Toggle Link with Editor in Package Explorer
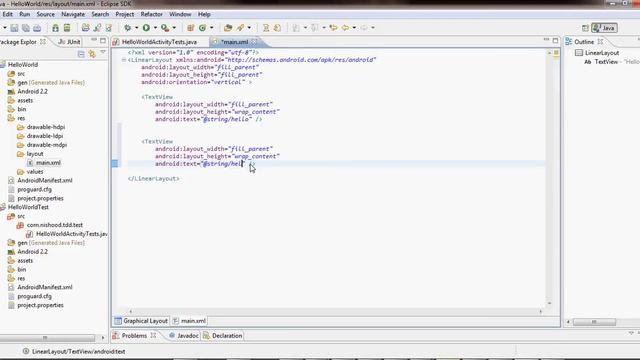Image resolution: width=640 pixels, height=360 pixels. tap(92, 54)
